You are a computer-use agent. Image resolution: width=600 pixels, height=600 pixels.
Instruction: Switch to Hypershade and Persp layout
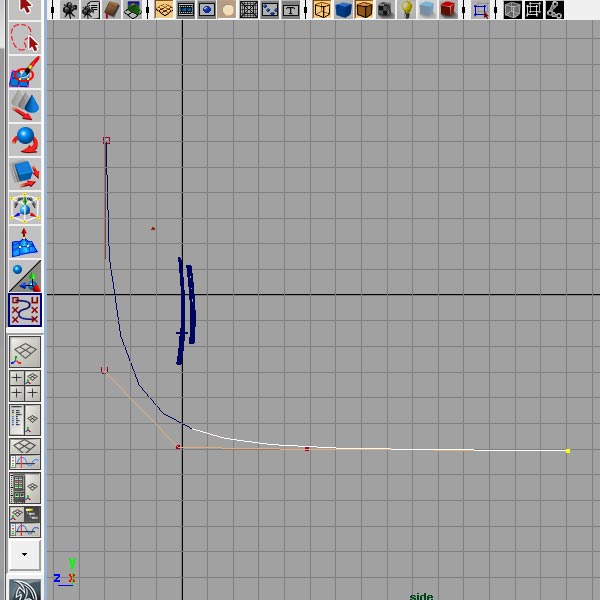pos(25,488)
